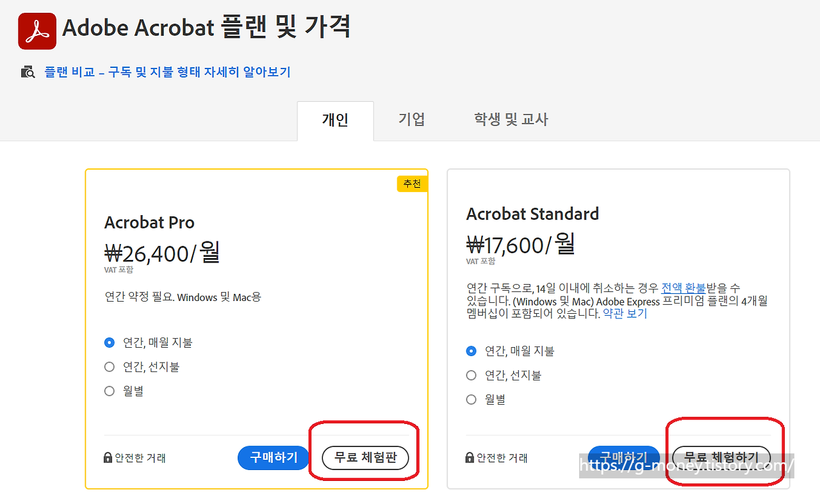Click 구매하기 for Acrobat Pro
820x504 pixels.
274,458
